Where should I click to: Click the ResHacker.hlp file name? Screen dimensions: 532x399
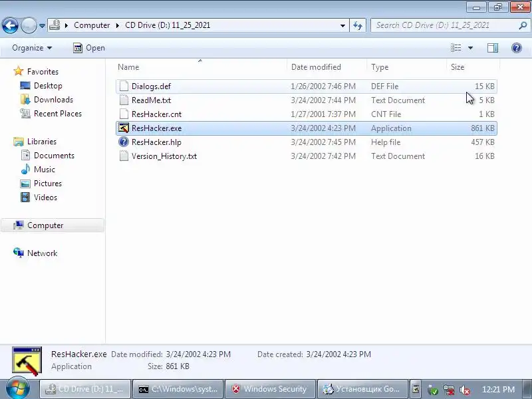click(156, 142)
